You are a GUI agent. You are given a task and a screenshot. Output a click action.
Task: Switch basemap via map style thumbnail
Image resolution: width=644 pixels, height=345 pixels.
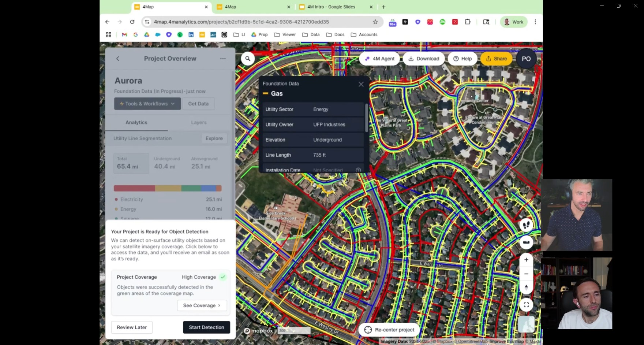click(x=526, y=324)
